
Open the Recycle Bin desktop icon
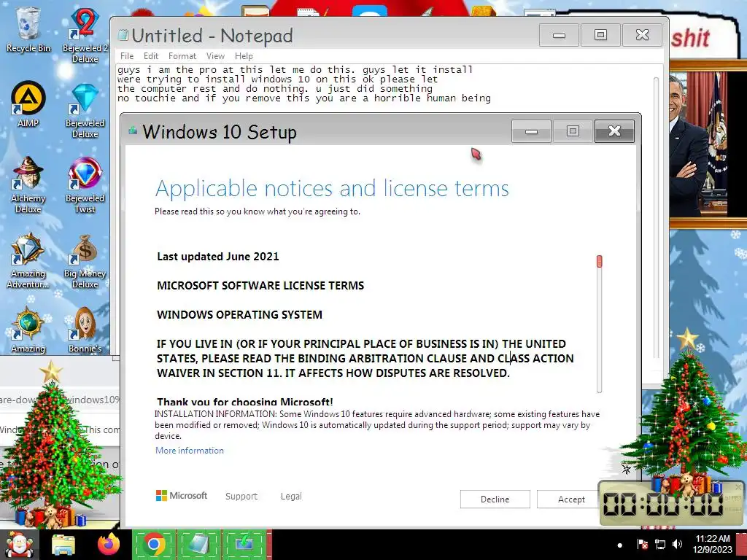[x=28, y=29]
